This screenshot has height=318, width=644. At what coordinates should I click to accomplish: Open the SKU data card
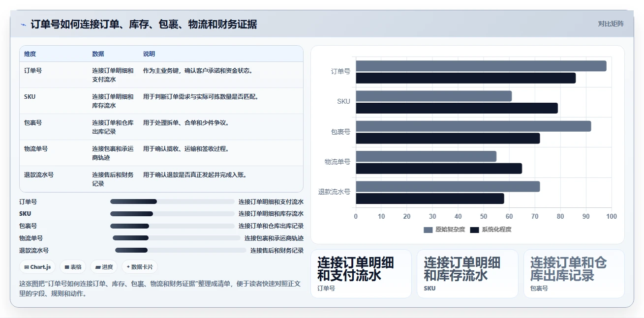click(467, 274)
